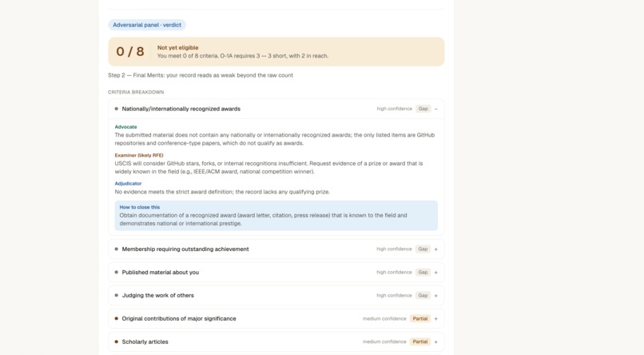Click the Adjudicator label

coord(128,184)
